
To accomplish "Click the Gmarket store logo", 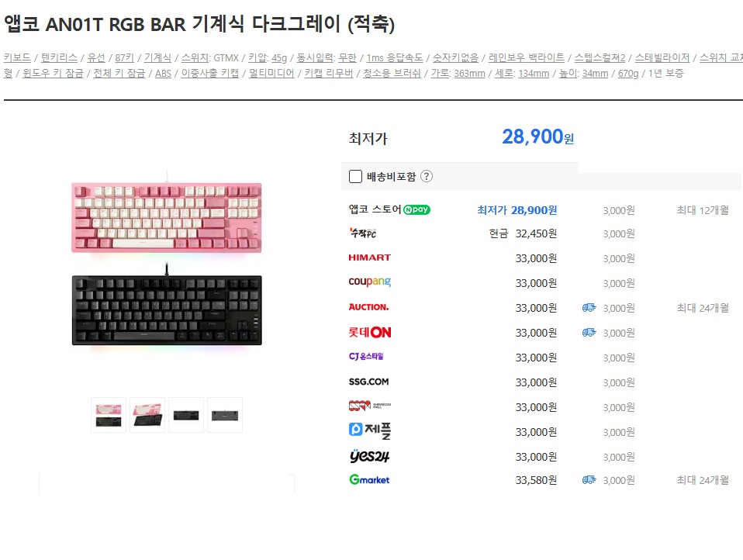I will click(x=369, y=479).
